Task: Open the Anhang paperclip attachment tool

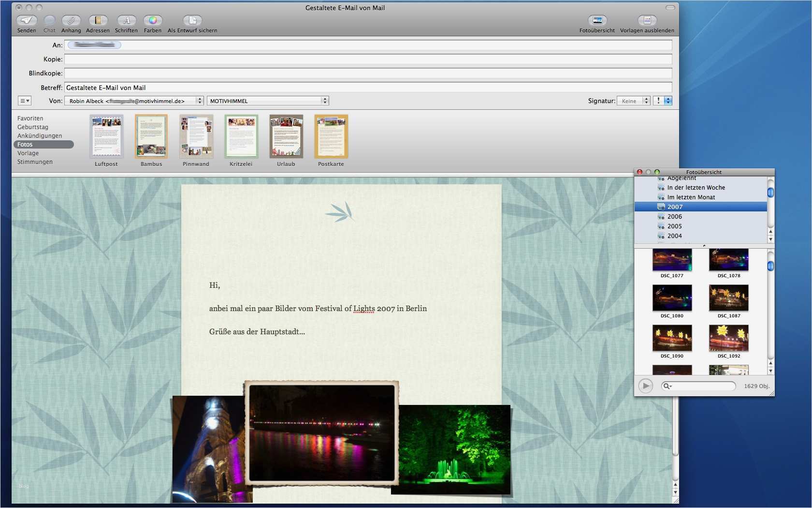Action: click(71, 20)
